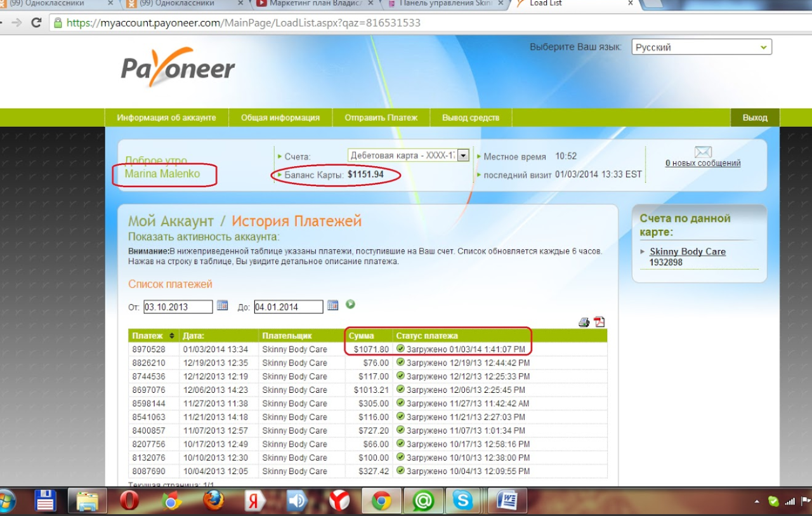Open 'Общая информация' menu
The image size is (812, 516).
280,118
